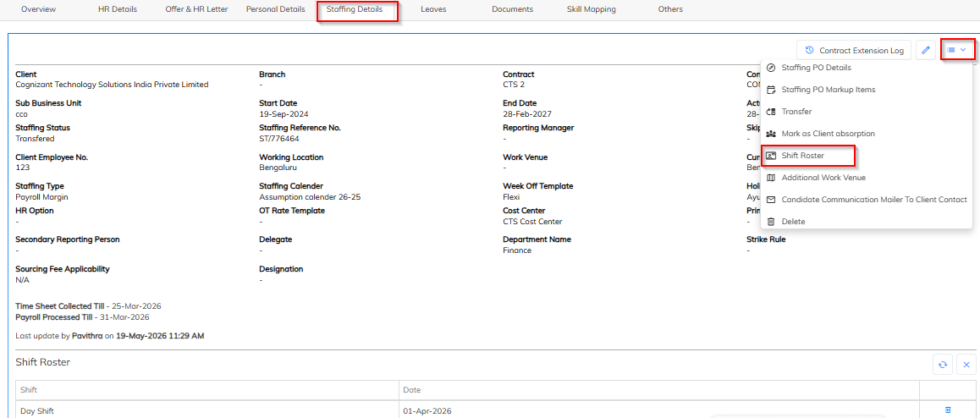Screen dimensions: 980x418
Task: Open the Documents tab
Action: tap(513, 9)
